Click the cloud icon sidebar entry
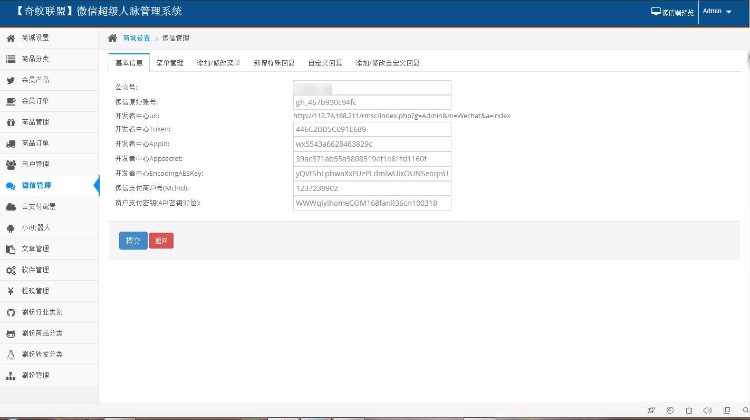 pos(11,207)
